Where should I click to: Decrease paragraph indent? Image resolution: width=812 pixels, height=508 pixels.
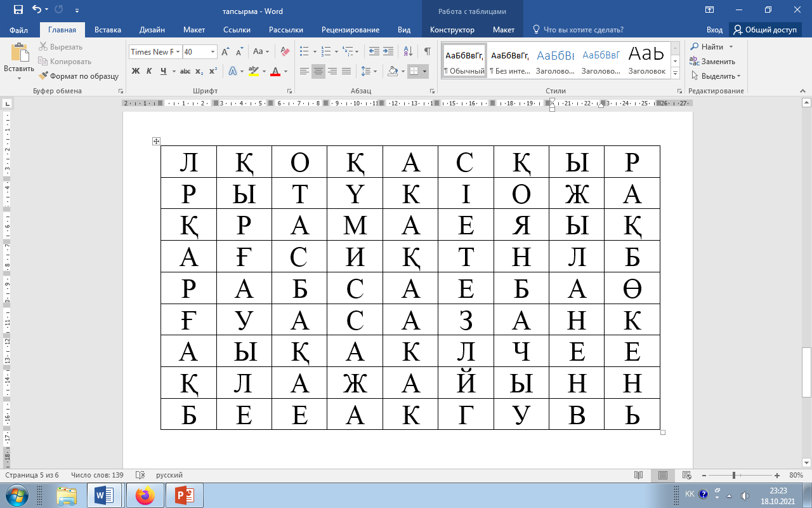point(374,52)
